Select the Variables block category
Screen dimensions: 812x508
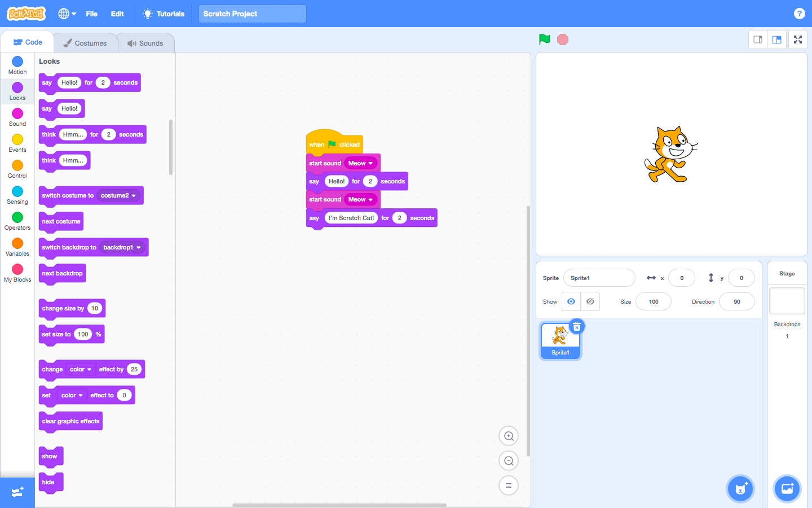pyautogui.click(x=17, y=247)
